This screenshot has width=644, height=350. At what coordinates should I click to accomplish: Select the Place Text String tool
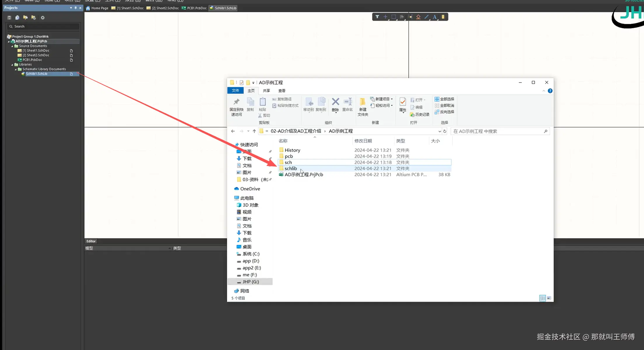[435, 17]
